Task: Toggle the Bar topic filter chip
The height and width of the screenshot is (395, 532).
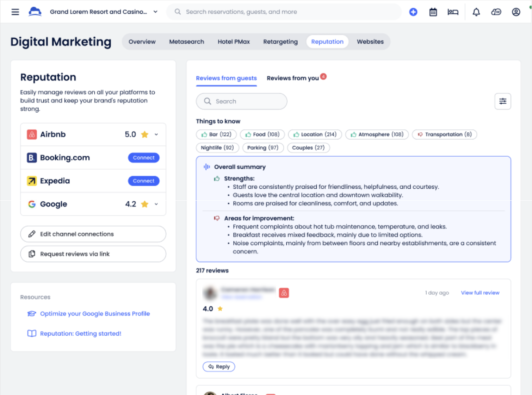Action: point(216,134)
